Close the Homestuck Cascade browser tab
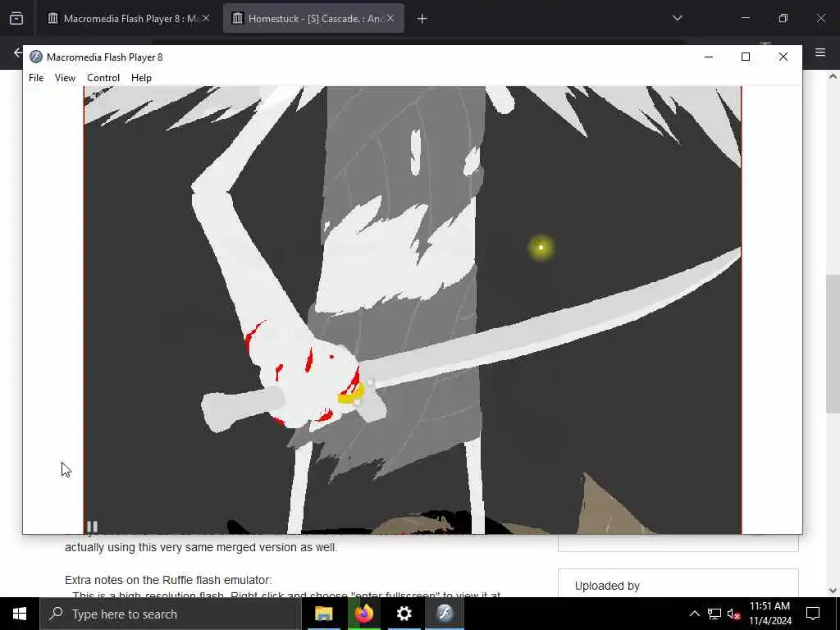This screenshot has height=630, width=840. point(390,19)
